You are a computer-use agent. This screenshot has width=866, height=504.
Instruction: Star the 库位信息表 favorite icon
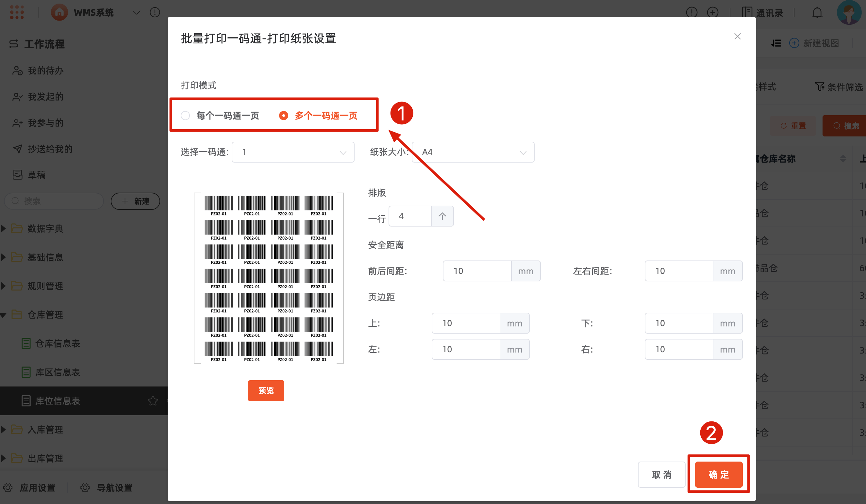[153, 401]
